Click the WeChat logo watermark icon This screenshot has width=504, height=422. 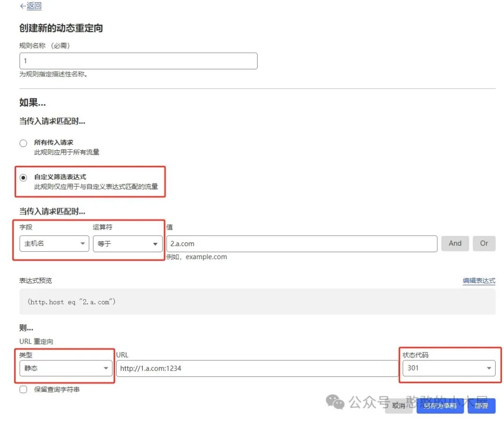[x=336, y=401]
